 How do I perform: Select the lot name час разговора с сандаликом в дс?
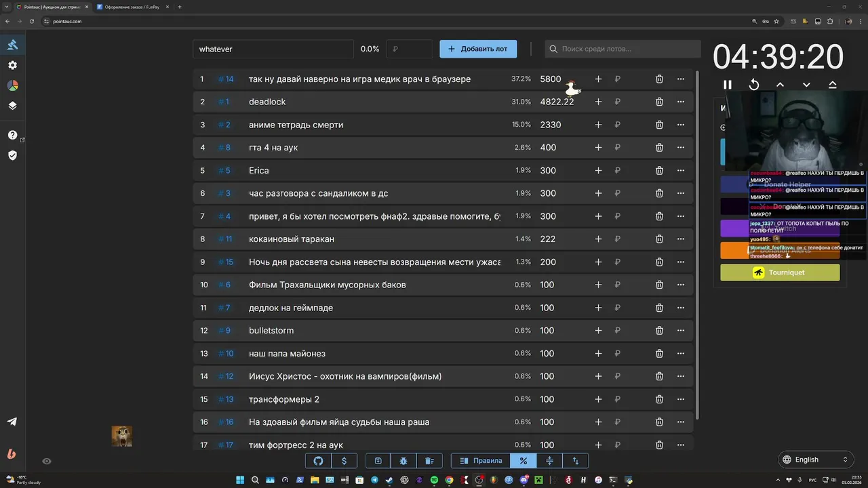click(x=319, y=193)
